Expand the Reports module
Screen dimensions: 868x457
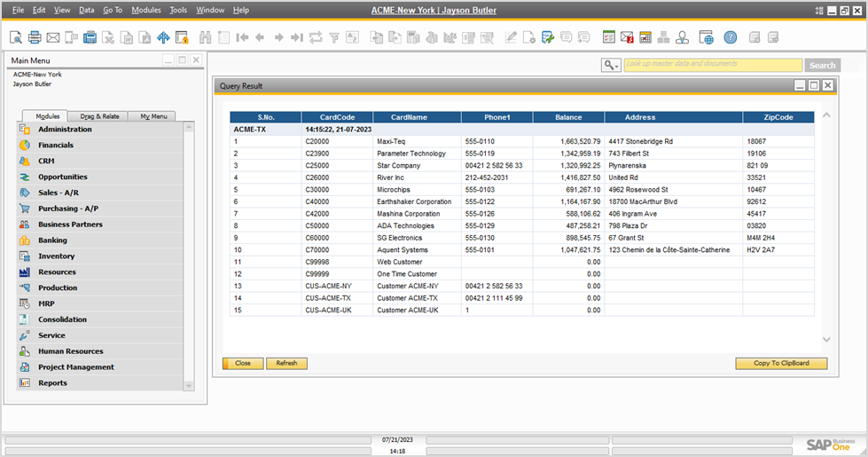[x=52, y=383]
